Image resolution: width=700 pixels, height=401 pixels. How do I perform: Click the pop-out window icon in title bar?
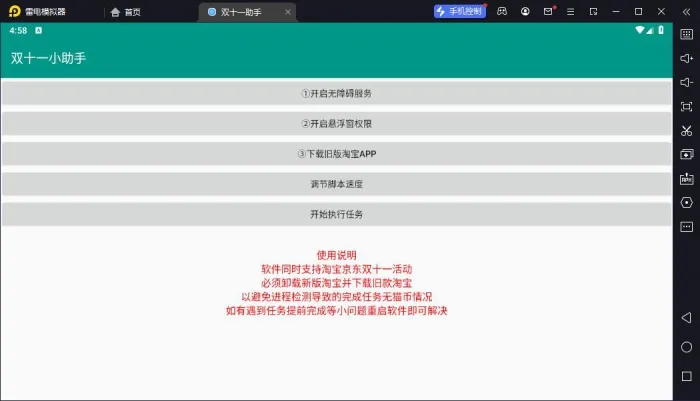click(x=593, y=12)
